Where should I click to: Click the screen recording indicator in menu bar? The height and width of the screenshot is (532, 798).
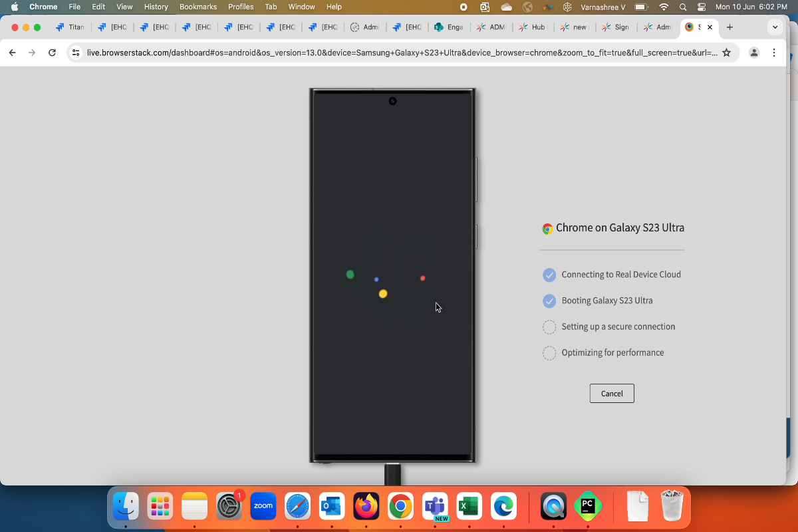pos(464,7)
